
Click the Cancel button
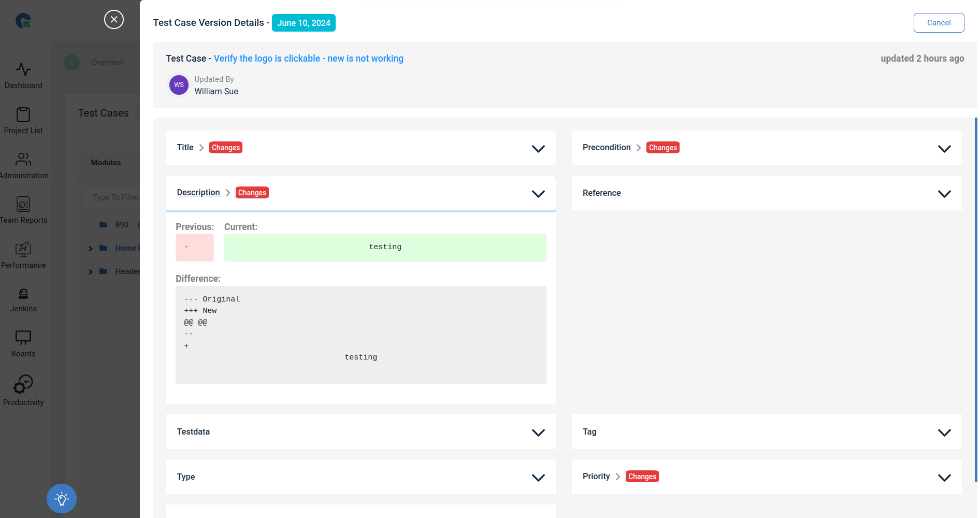tap(939, 23)
